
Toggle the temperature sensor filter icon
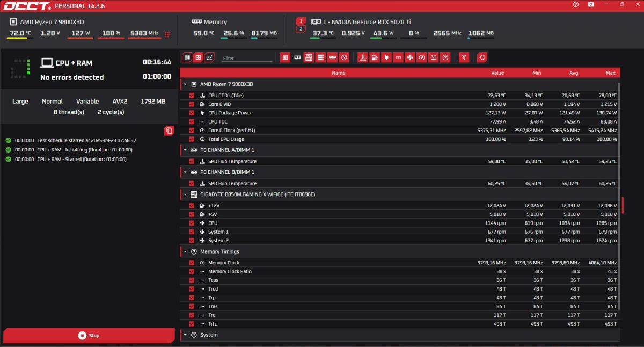click(363, 57)
